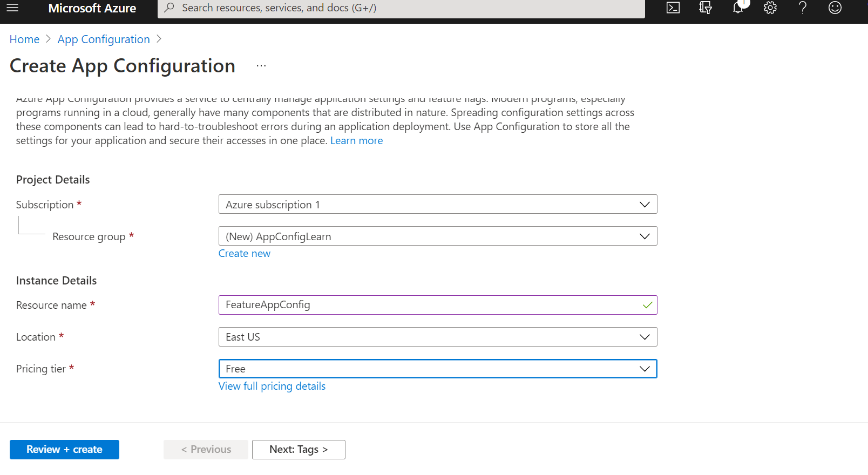Expand the Resource group dropdown
Screen dimensions: 868x475
point(437,236)
